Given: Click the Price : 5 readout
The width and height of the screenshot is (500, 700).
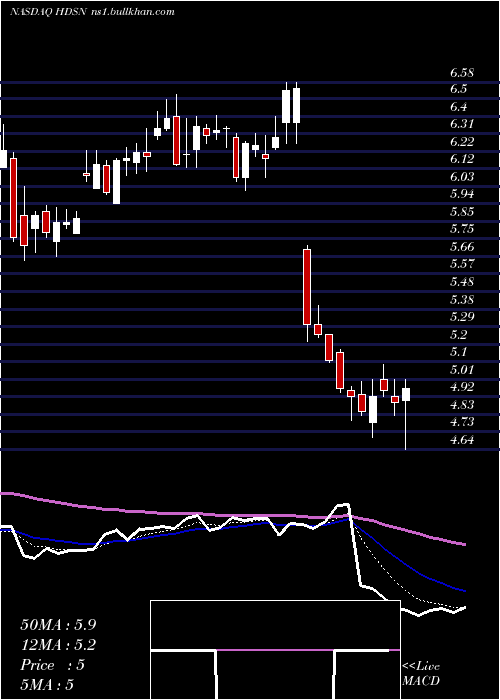Looking at the screenshot, I should point(52,665).
